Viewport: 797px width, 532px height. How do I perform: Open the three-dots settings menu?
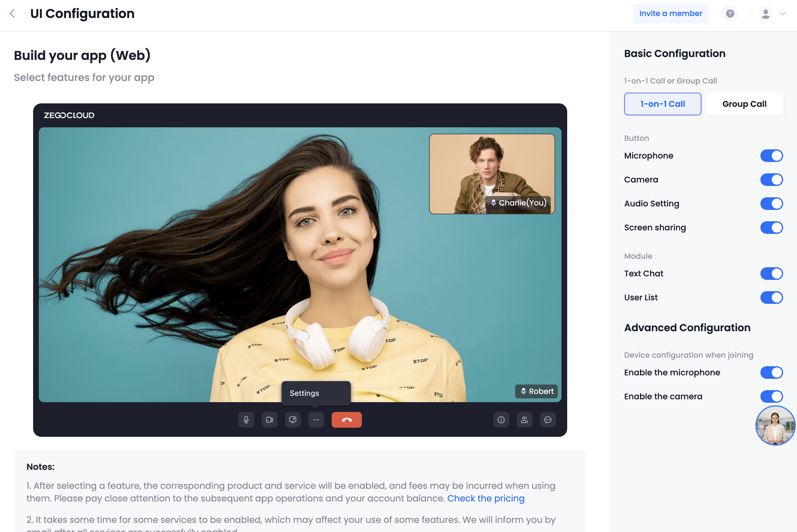coord(316,420)
